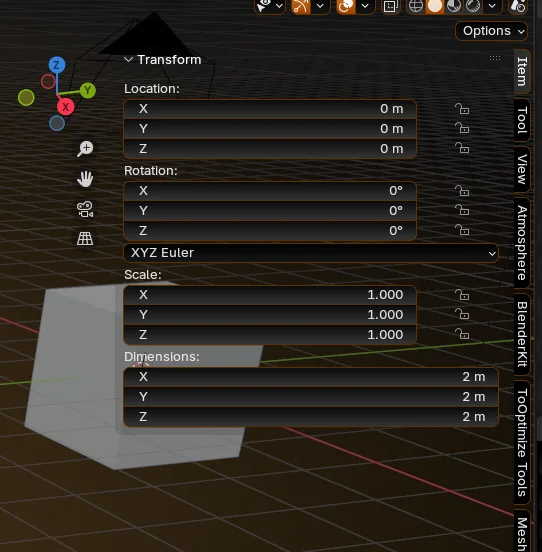Screen dimensions: 542x552
Task: Click the zoom magnifier viewport icon
Action: pyautogui.click(x=85, y=148)
